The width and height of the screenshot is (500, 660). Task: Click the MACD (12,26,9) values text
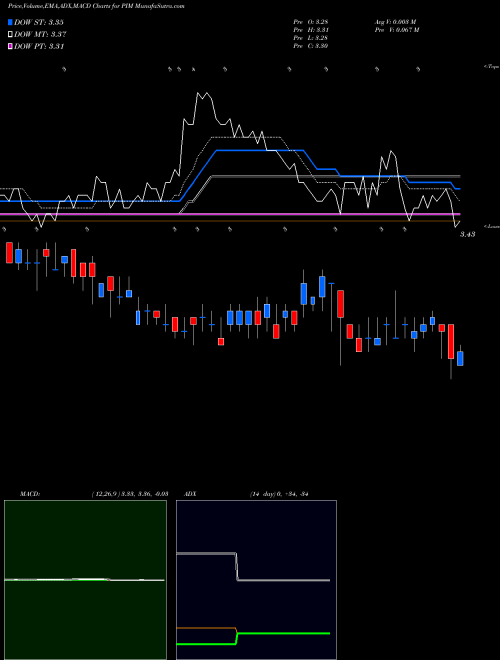pyautogui.click(x=130, y=494)
